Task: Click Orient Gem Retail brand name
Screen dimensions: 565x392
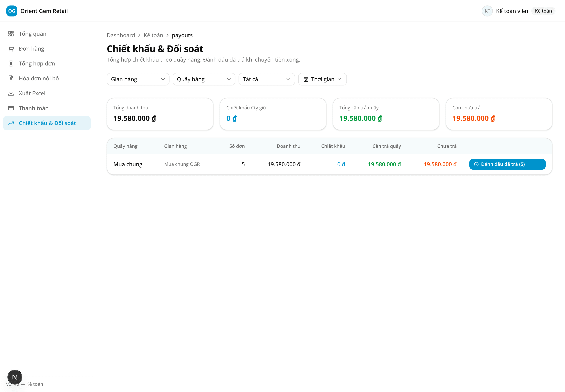Action: point(44,11)
